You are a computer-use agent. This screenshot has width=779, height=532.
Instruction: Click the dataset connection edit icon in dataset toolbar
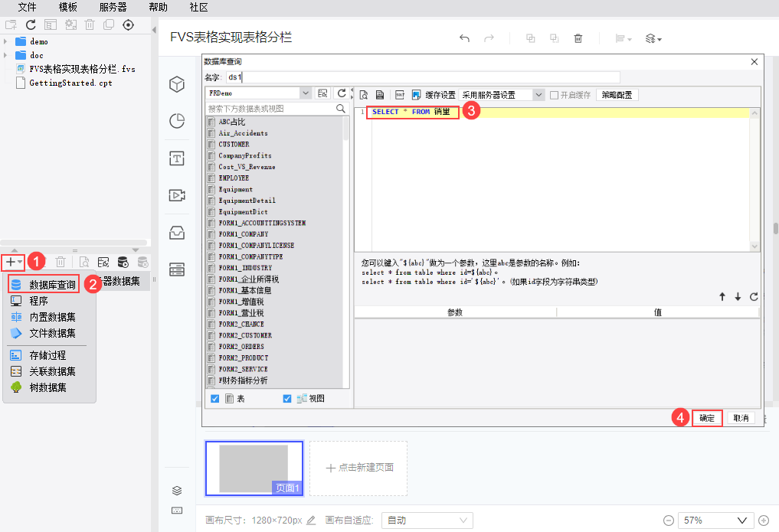click(x=103, y=262)
